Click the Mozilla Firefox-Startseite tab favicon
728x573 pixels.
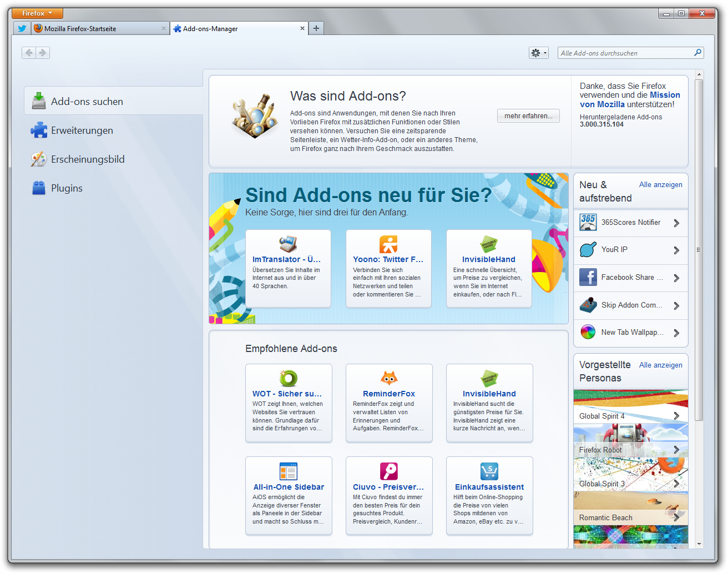tap(38, 28)
